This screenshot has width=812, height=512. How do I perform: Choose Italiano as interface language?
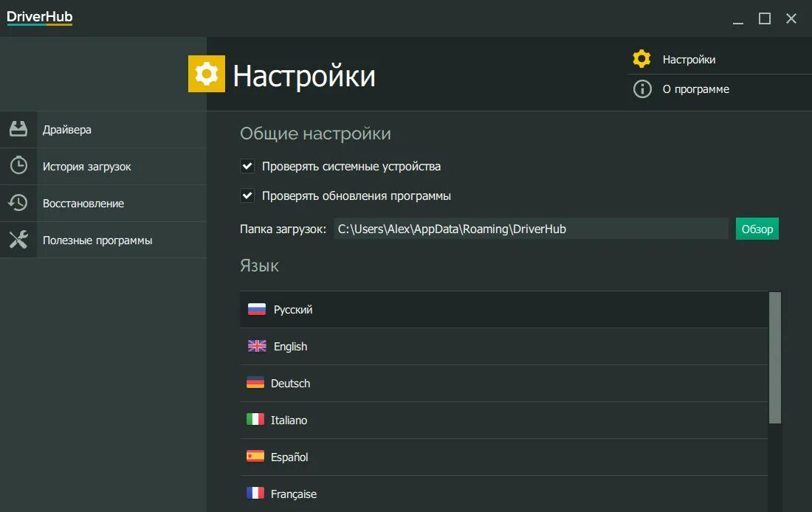[289, 420]
